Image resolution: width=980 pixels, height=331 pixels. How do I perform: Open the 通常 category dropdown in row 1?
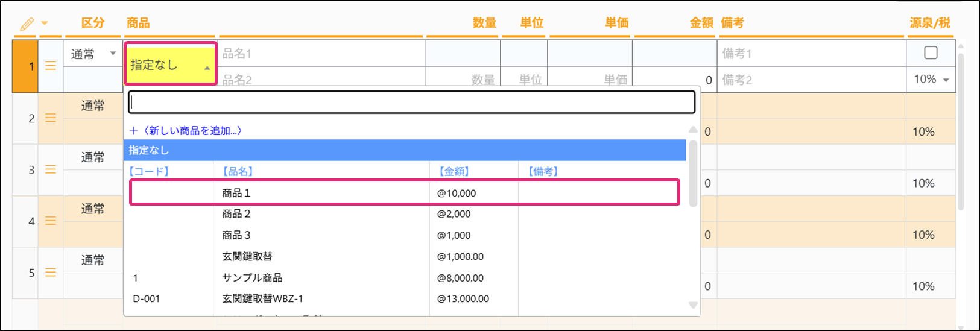[93, 54]
